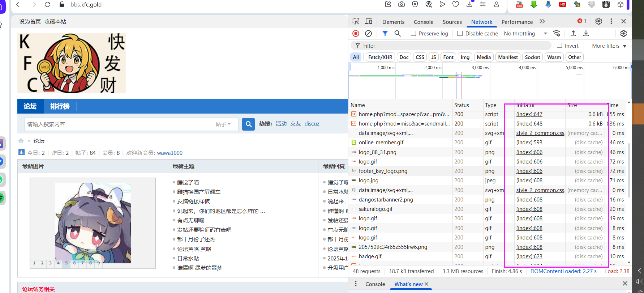Open the network search magnifier
The width and height of the screenshot is (644, 293).
pyautogui.click(x=398, y=34)
